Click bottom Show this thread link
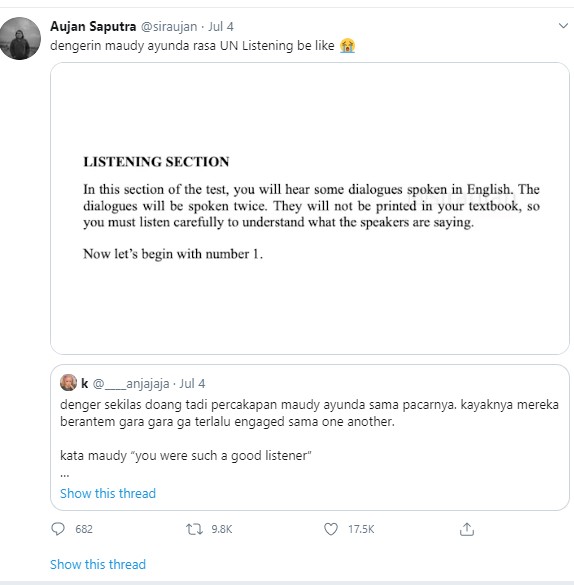574x585 pixels. click(98, 564)
